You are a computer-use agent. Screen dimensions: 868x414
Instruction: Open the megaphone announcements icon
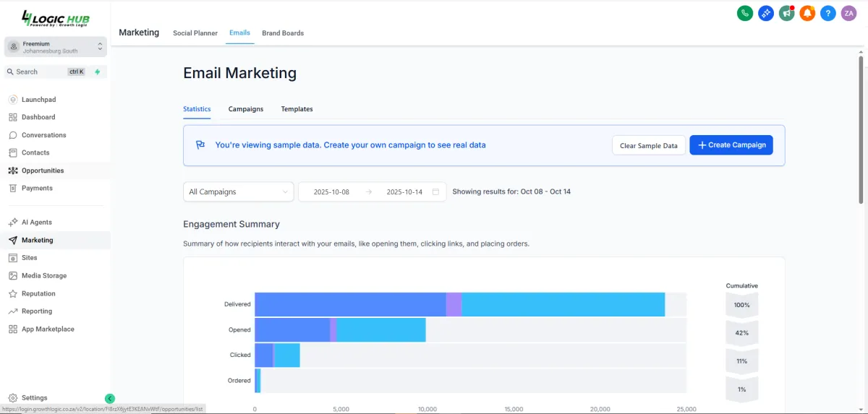click(787, 13)
